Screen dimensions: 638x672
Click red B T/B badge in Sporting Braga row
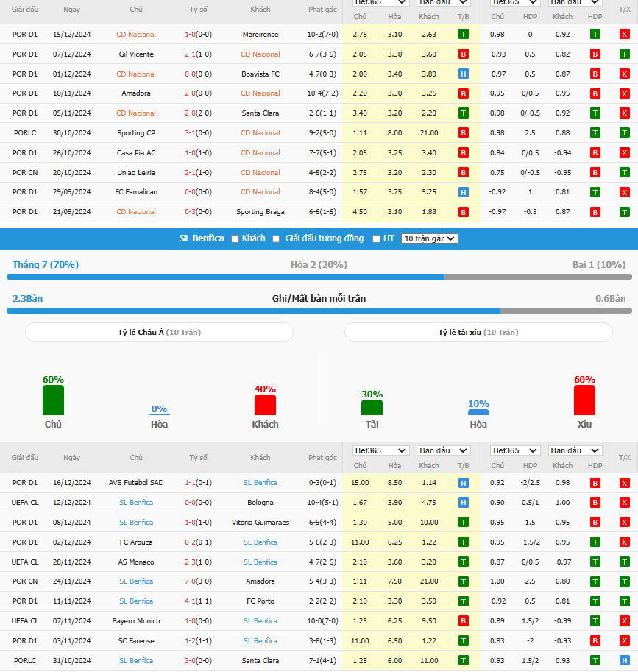[463, 212]
